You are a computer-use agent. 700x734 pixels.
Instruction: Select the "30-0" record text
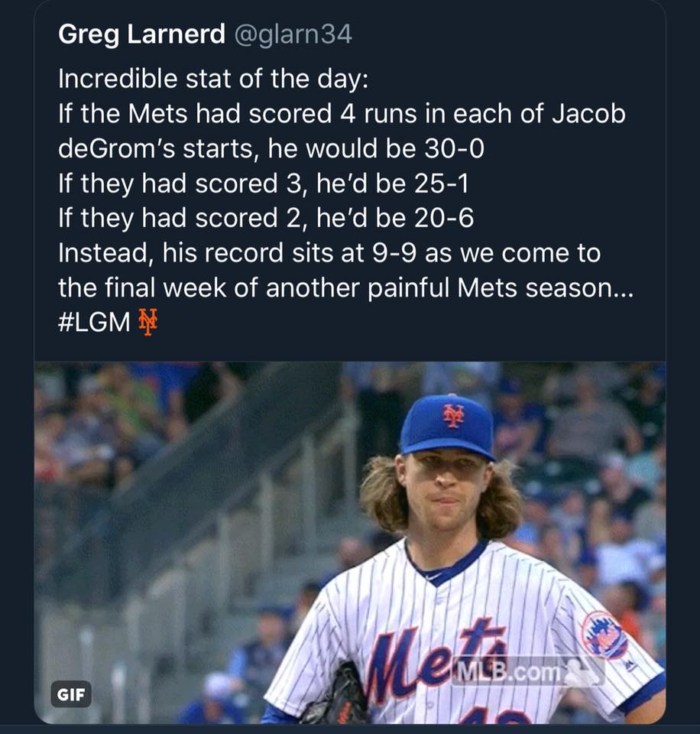click(x=454, y=148)
